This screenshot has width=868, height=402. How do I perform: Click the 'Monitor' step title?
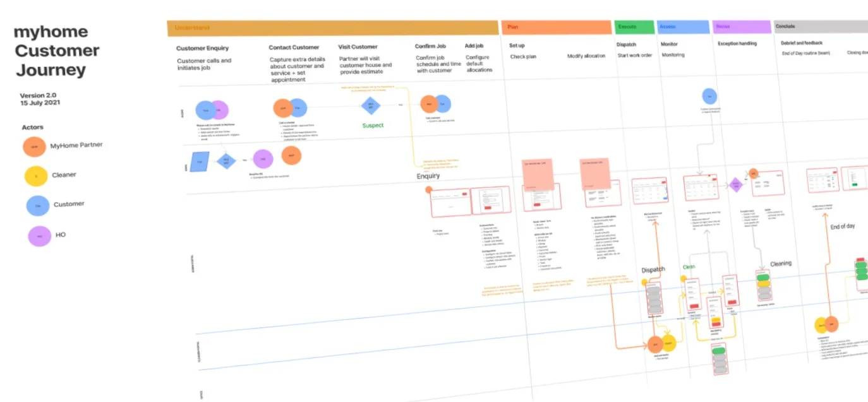point(669,44)
